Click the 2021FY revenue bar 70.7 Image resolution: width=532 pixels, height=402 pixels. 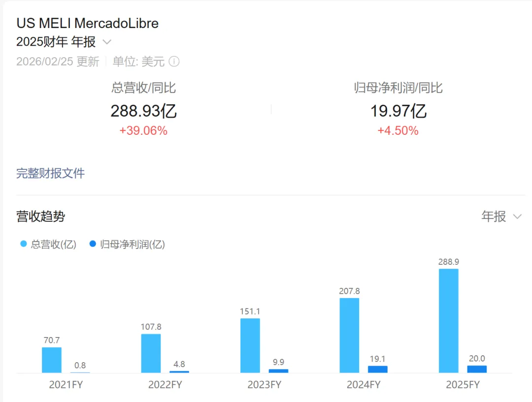click(x=52, y=360)
